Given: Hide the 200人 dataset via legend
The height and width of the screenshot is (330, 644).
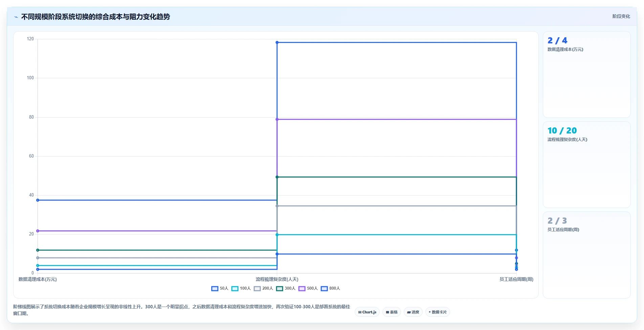Looking at the screenshot, I should point(263,288).
